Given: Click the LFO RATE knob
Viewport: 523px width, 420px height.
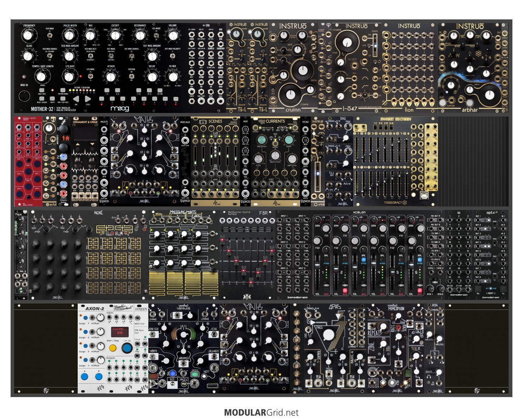Looking at the screenshot, I should coord(70,76).
